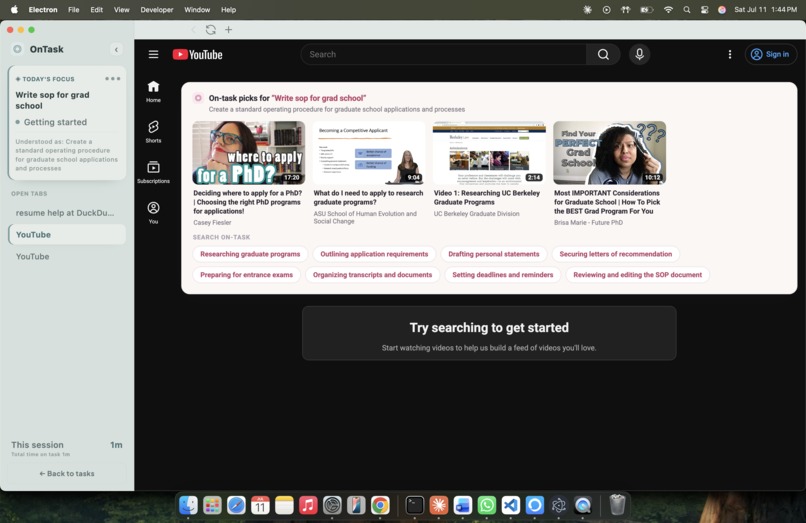Open 'Video 1: Researching UC Berkeley' title
The width and height of the screenshot is (806, 523).
tap(487, 197)
